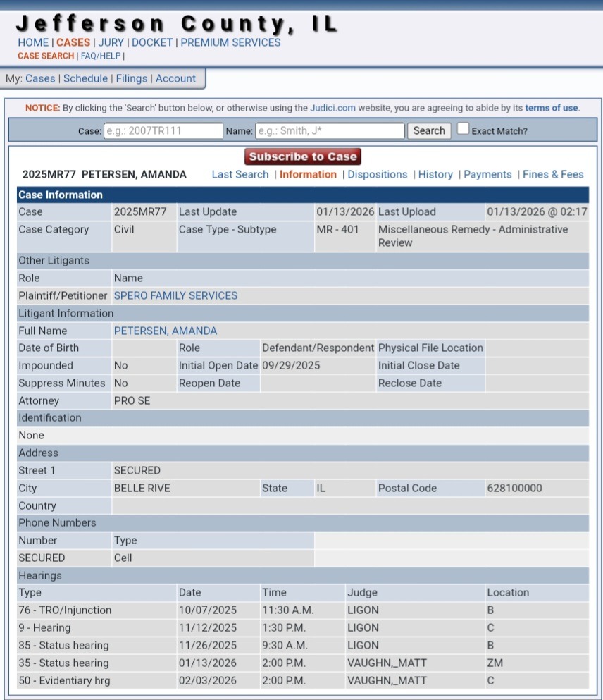The width and height of the screenshot is (603, 700).
Task: Open the Fines & Fees tab
Action: coord(553,175)
